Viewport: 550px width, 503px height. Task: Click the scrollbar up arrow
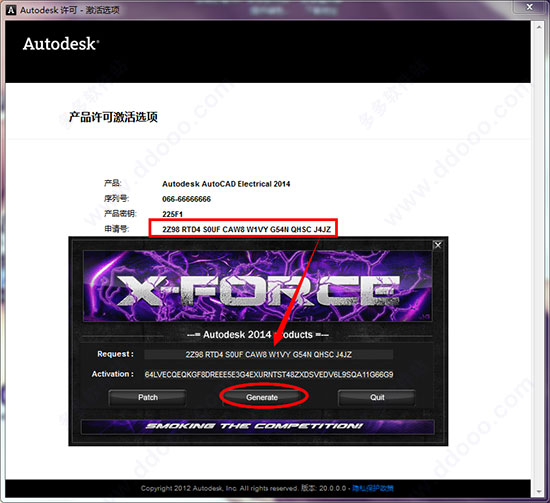coord(539,27)
